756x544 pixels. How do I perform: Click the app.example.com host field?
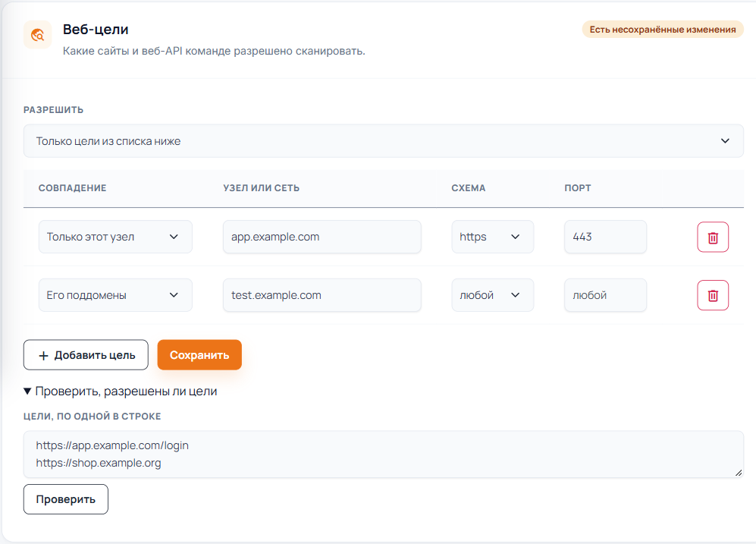point(322,237)
